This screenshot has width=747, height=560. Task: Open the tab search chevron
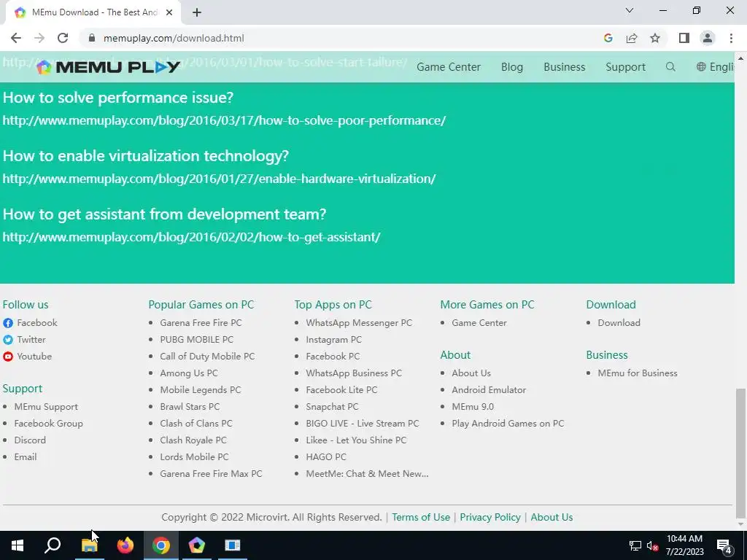630,10
